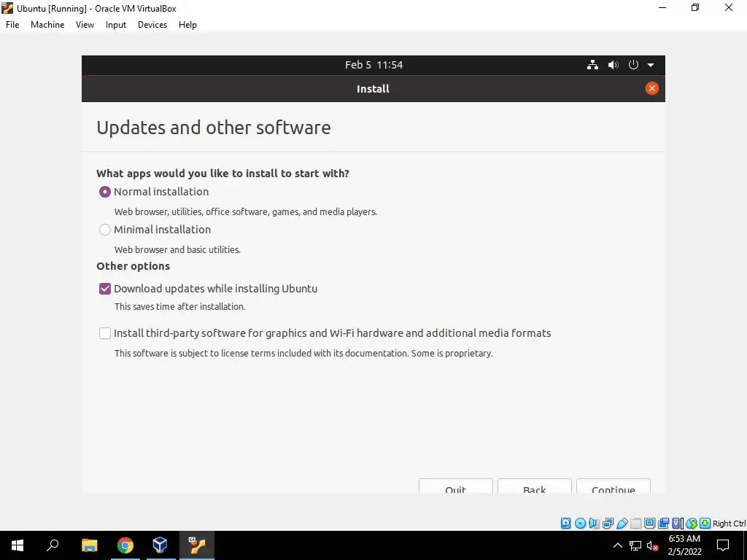This screenshot has height=560, width=747.
Task: Enable Install third-party software checkbox
Action: coord(105,333)
